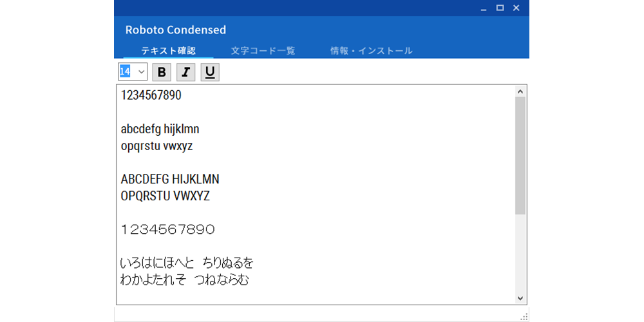The height and width of the screenshot is (322, 644).
Task: Open the font size dropdown arrow
Action: [141, 72]
